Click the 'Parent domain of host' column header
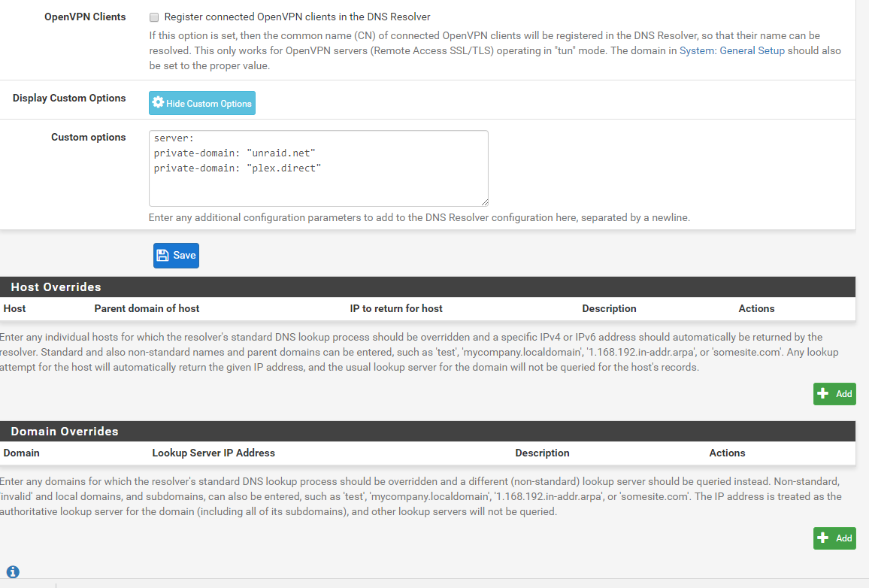 coord(147,309)
